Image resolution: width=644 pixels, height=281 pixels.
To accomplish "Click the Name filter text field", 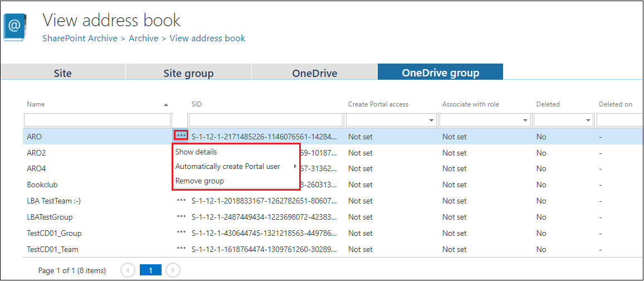I will tap(97, 120).
